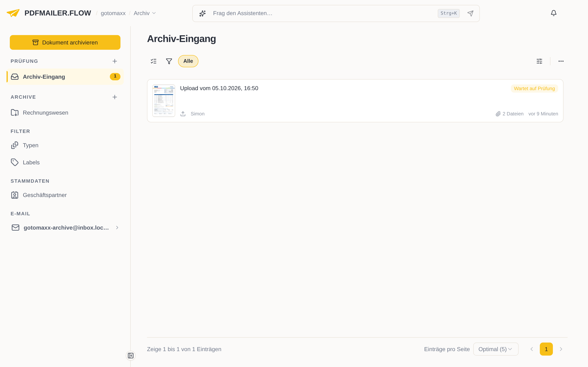Viewport: 588px width, 367px height.
Task: Select the Alle filter chip
Action: 188,61
